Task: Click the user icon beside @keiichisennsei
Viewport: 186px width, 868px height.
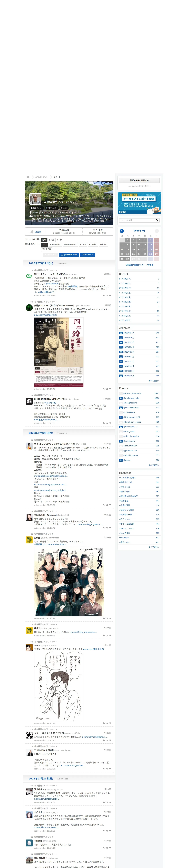Action: [x=121, y=408]
